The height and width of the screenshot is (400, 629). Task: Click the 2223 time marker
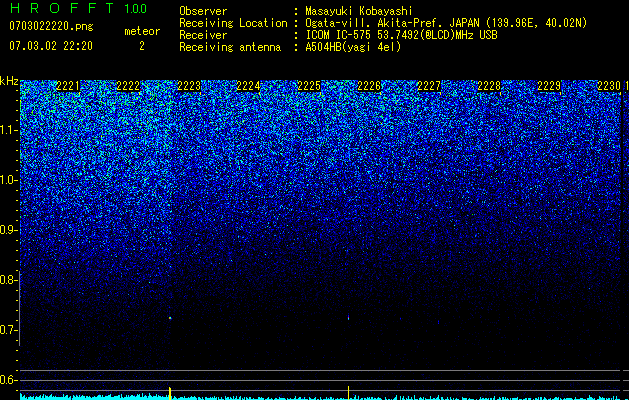(189, 86)
